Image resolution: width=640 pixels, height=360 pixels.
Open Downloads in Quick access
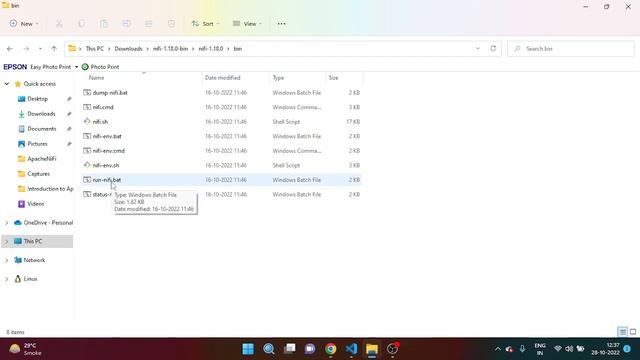41,114
